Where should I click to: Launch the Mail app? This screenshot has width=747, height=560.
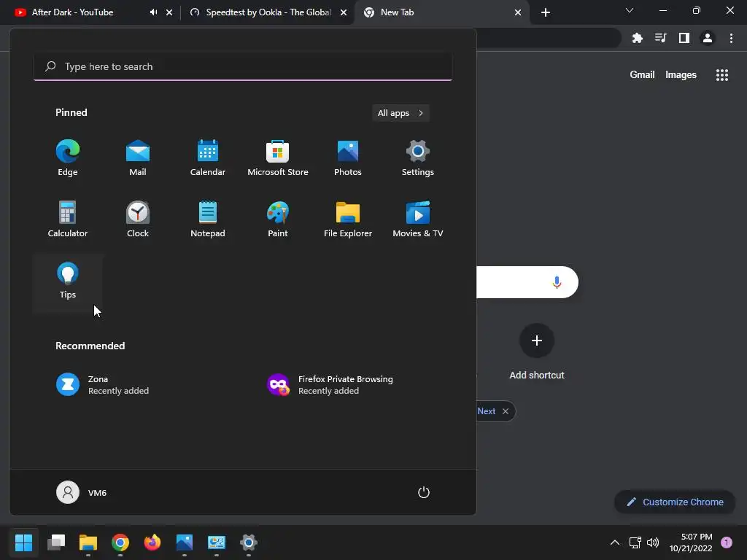(x=138, y=158)
